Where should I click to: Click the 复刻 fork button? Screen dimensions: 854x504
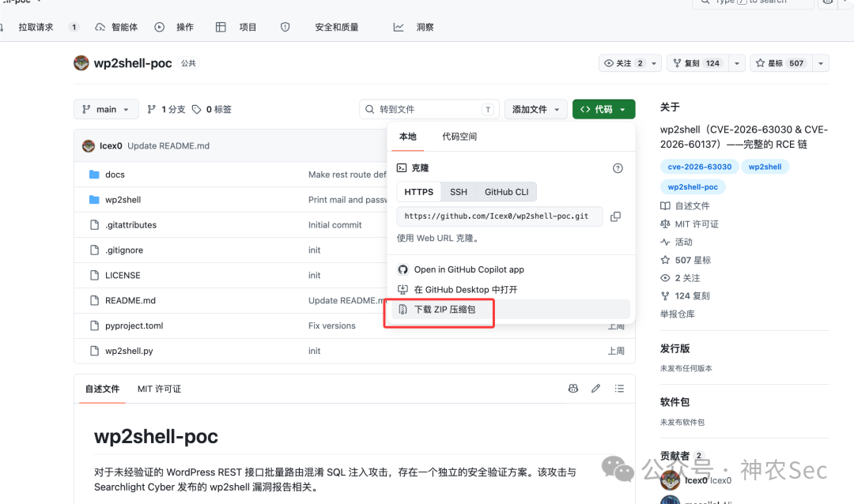point(697,63)
